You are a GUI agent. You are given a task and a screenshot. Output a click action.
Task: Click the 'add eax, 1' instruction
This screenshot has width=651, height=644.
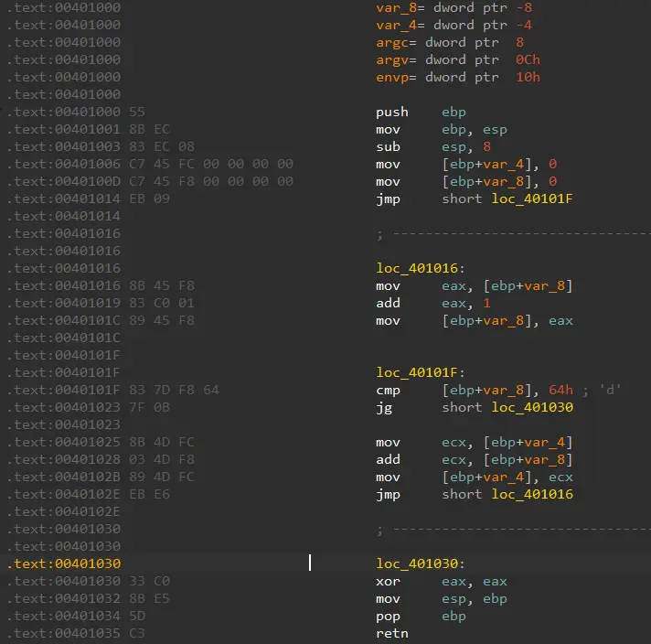point(433,304)
